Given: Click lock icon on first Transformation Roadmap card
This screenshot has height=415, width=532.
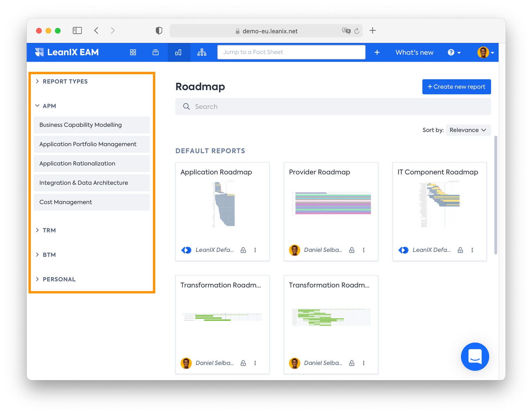Looking at the screenshot, I should pyautogui.click(x=243, y=363).
